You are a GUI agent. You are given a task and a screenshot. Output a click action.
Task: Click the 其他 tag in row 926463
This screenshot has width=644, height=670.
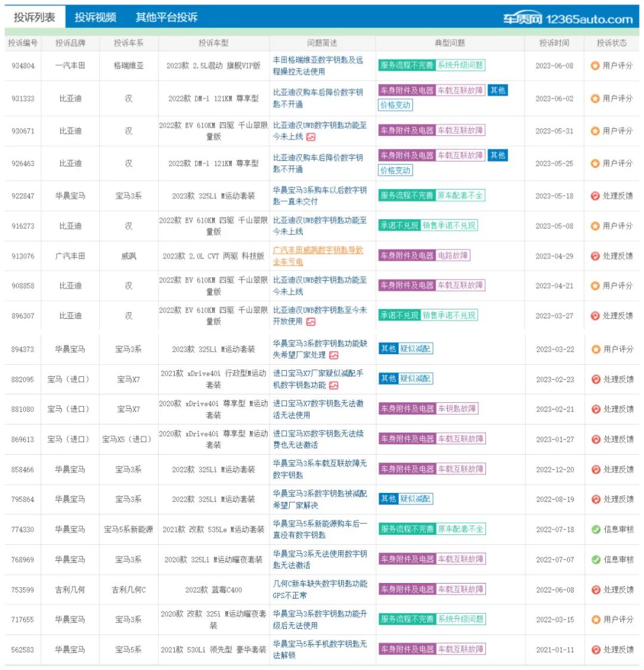click(497, 155)
